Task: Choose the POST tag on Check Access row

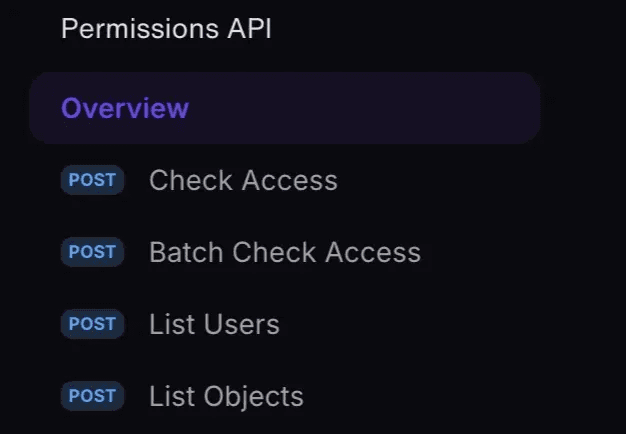Action: (92, 180)
